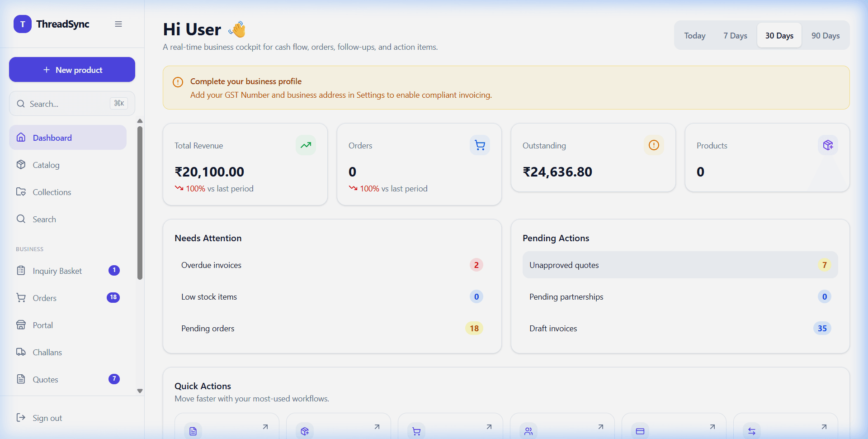Click the alert icon on Outstanding card
This screenshot has height=439, width=868.
[x=654, y=145]
